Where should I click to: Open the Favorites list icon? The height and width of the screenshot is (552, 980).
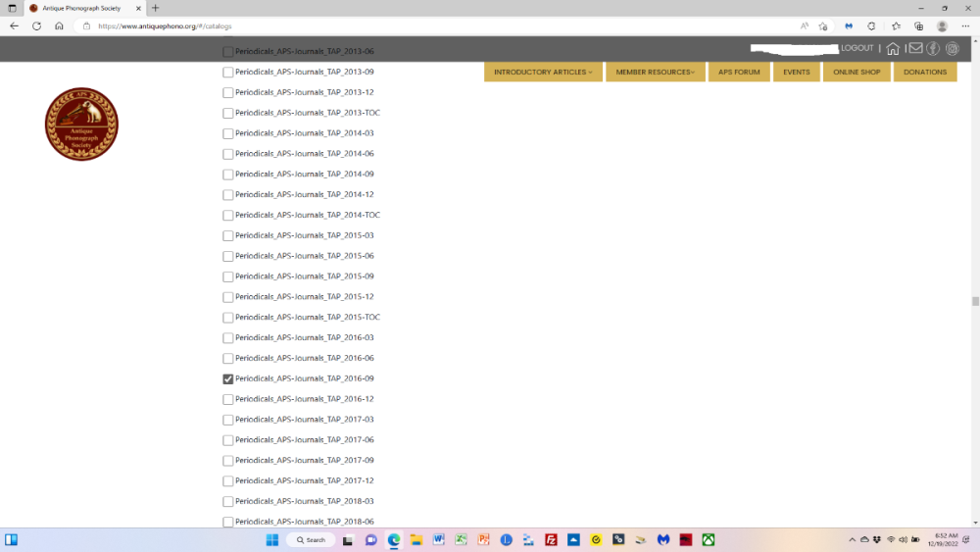click(x=897, y=26)
